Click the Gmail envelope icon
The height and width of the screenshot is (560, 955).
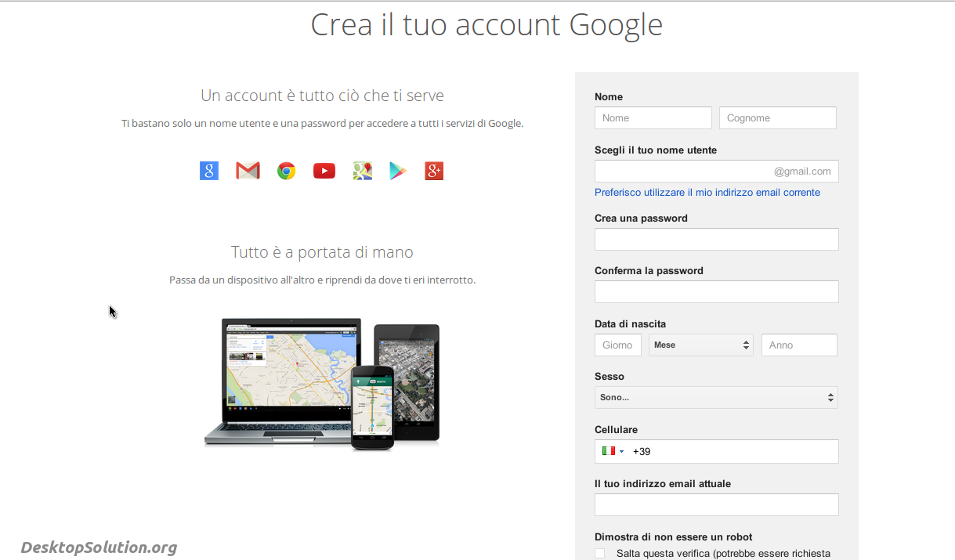click(x=248, y=171)
